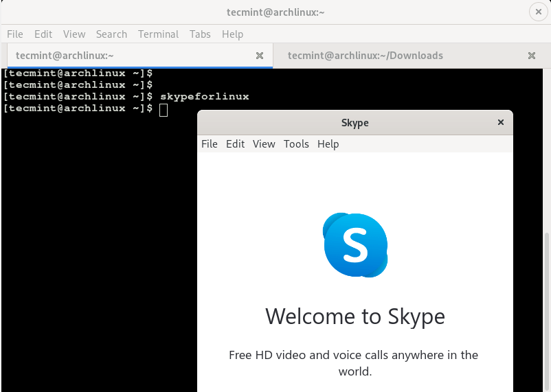Switch to the tecmint@archlinux:~/Downloads tab

(366, 56)
